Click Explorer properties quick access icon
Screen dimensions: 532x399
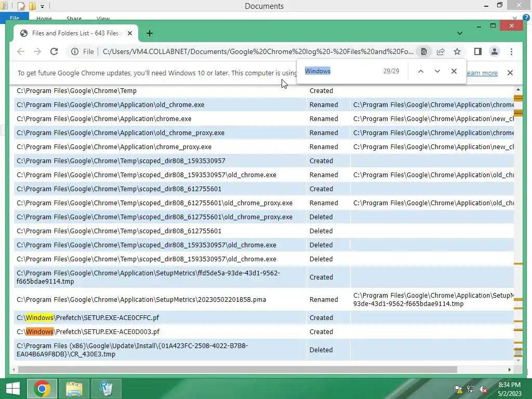point(21,6)
